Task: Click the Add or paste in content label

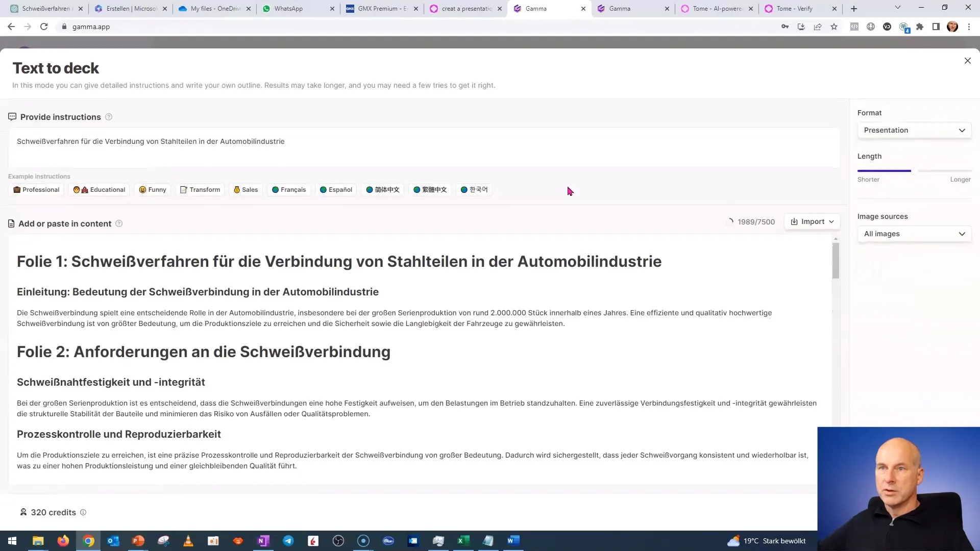Action: coord(65,222)
